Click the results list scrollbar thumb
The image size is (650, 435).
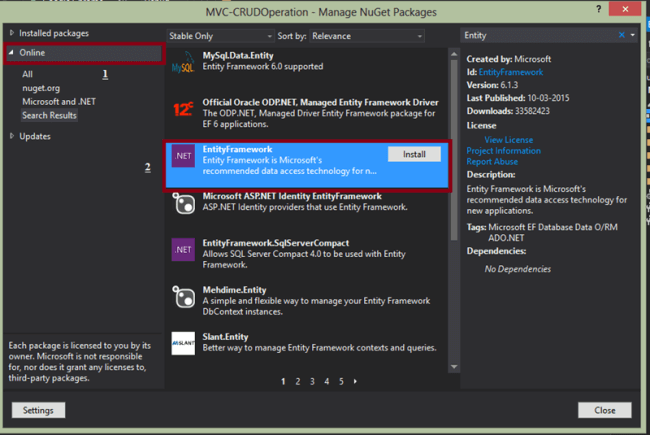[454, 150]
